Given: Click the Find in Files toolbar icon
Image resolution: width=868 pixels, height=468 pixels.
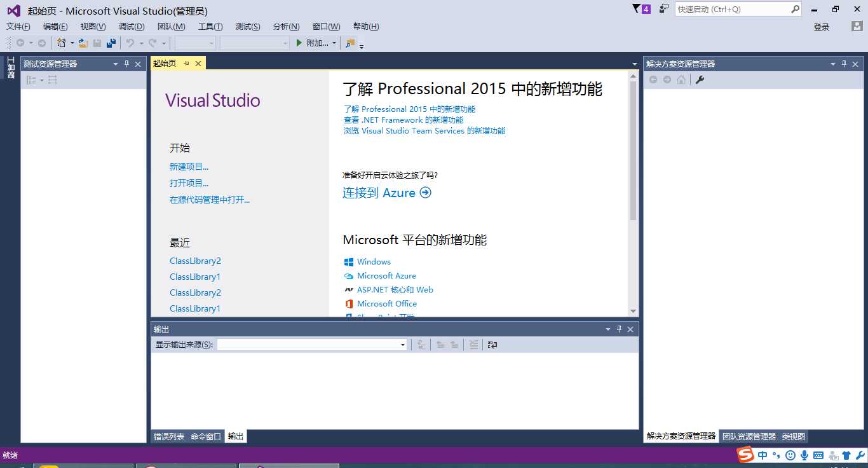Looking at the screenshot, I should tap(350, 43).
